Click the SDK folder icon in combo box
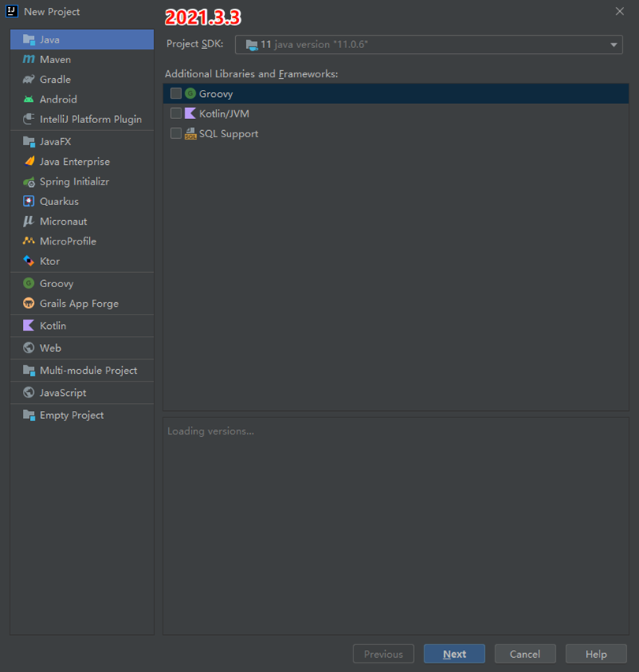The height and width of the screenshot is (672, 639). (252, 45)
